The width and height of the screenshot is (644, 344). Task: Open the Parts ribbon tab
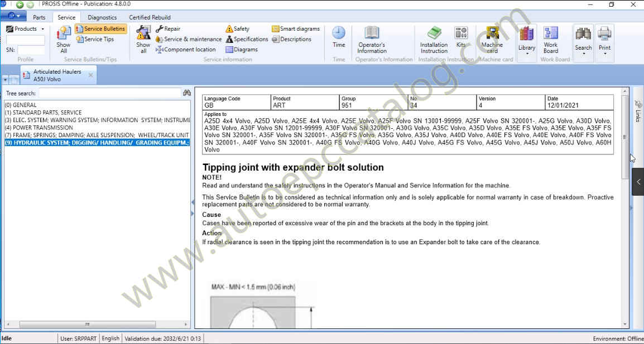pos(39,17)
